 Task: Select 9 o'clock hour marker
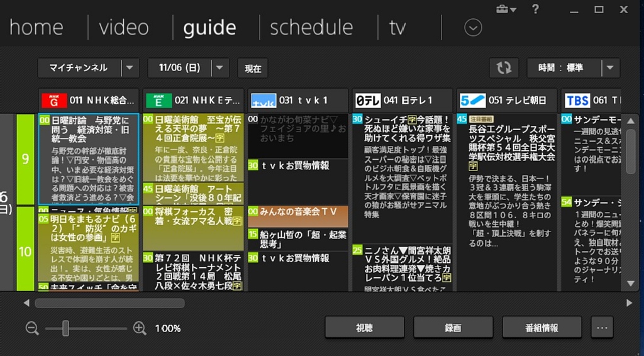(x=25, y=159)
